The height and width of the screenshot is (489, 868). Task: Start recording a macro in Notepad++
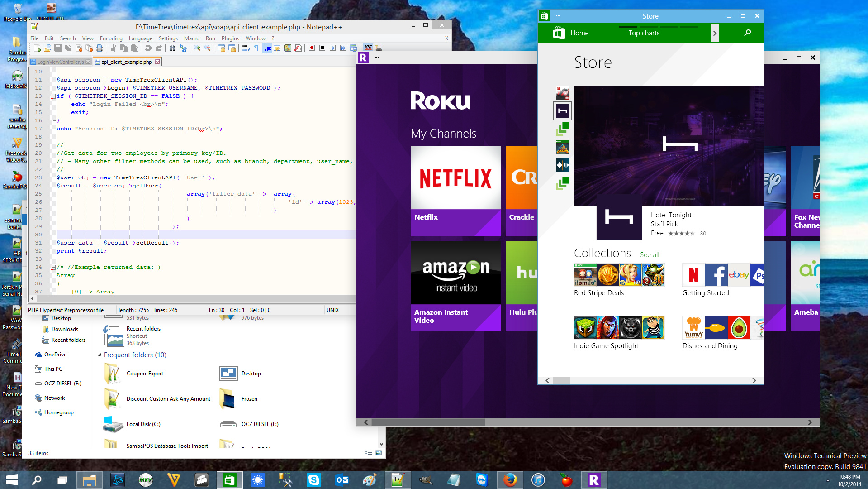pyautogui.click(x=311, y=48)
